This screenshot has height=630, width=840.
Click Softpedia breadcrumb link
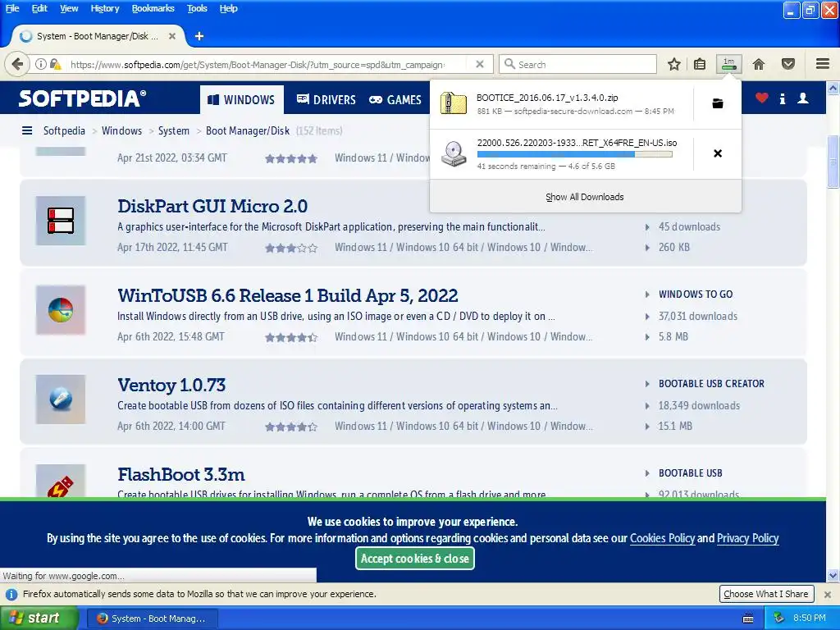[x=64, y=130]
